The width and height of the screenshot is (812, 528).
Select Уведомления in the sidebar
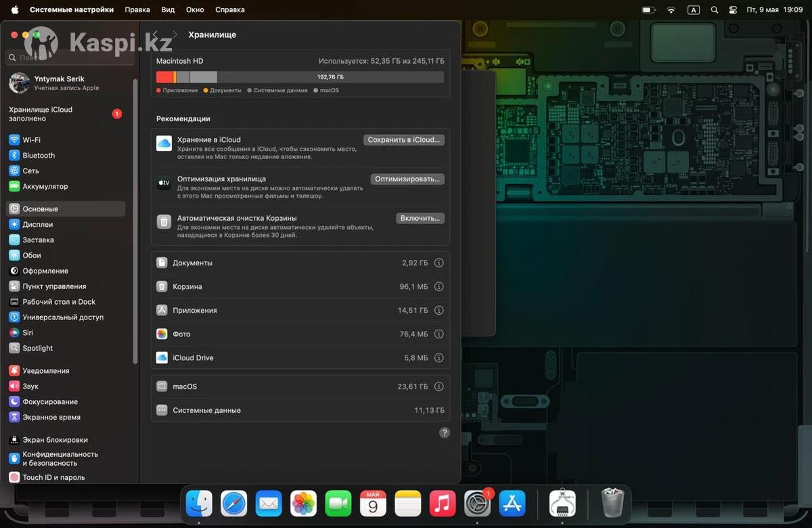click(x=66, y=371)
